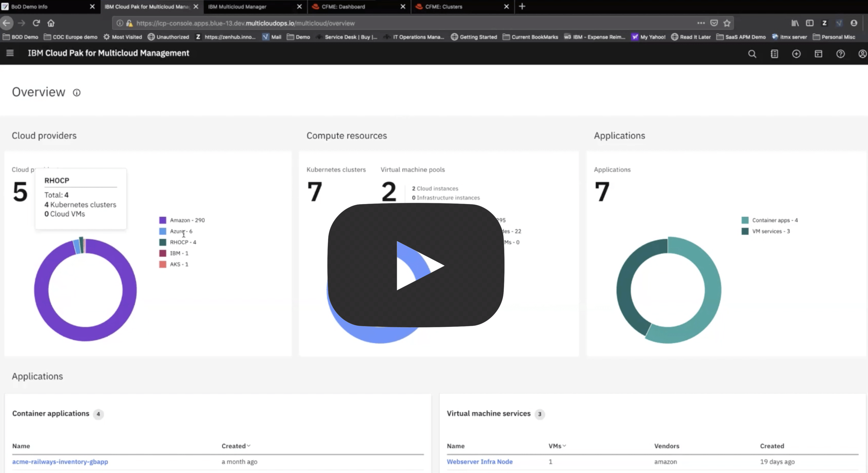Open the Help question mark icon
This screenshot has width=868, height=473.
(x=841, y=54)
